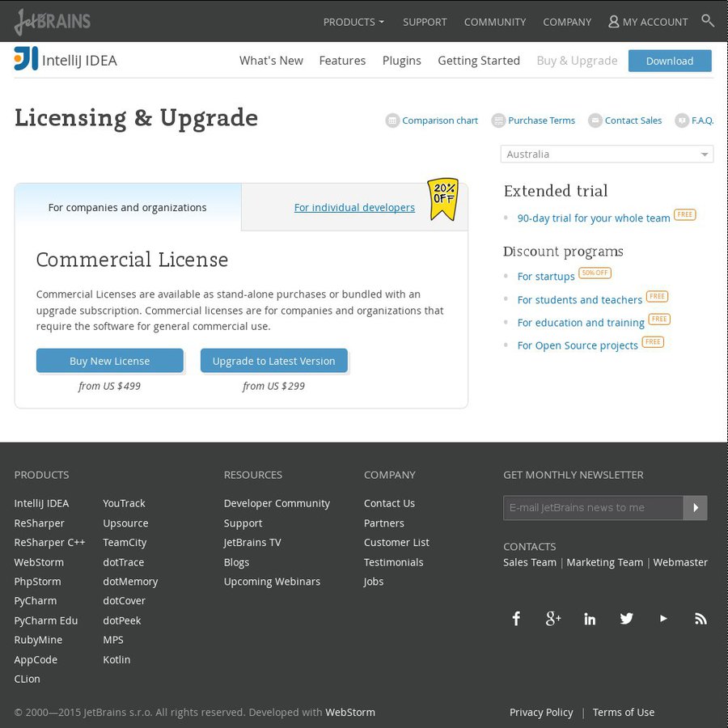The height and width of the screenshot is (728, 728).
Task: Open For education and training link
Action: click(581, 323)
